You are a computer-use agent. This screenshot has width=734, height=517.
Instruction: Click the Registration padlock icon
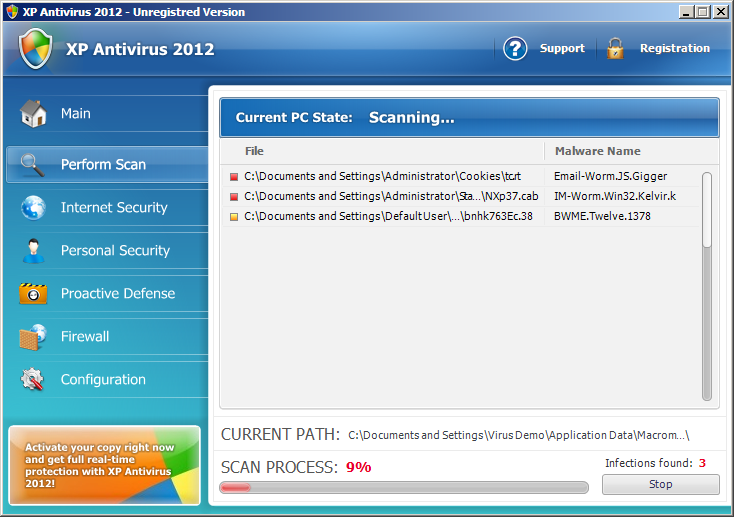coord(615,48)
